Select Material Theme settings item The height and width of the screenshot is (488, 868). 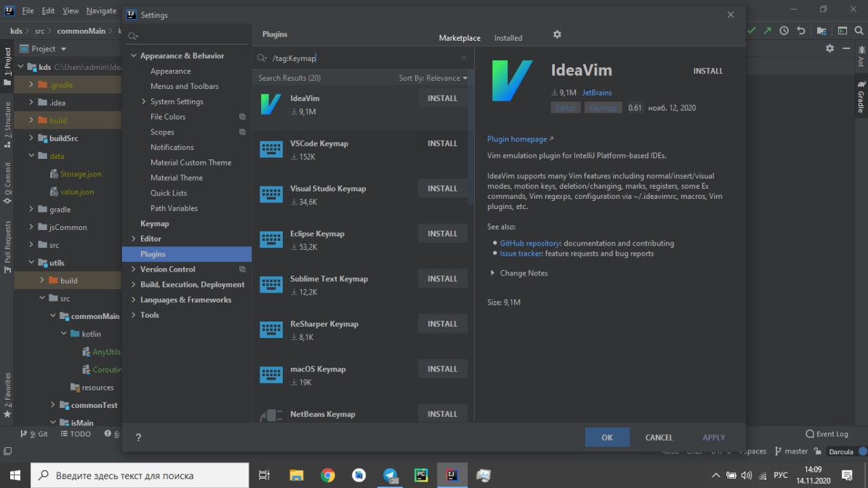[x=176, y=178]
